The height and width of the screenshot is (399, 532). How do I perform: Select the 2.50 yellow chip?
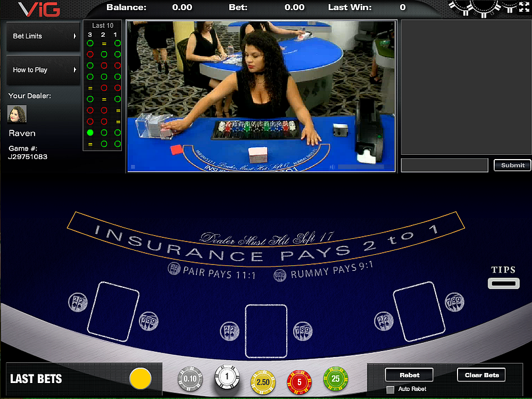click(x=263, y=382)
